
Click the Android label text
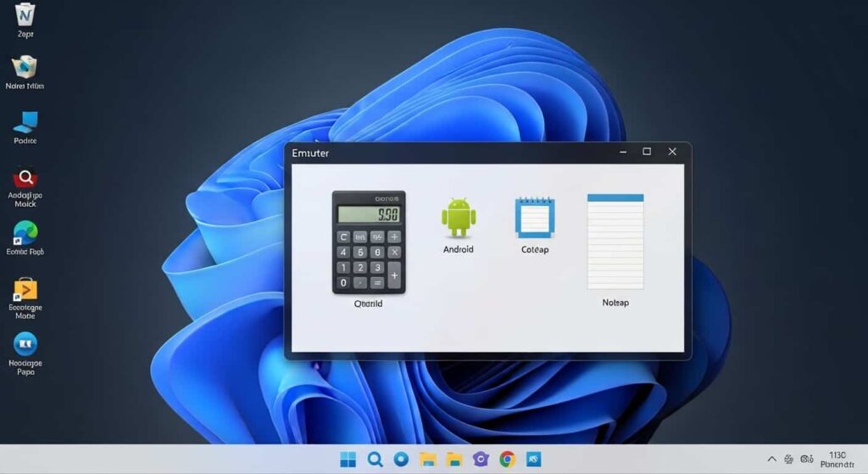point(459,250)
